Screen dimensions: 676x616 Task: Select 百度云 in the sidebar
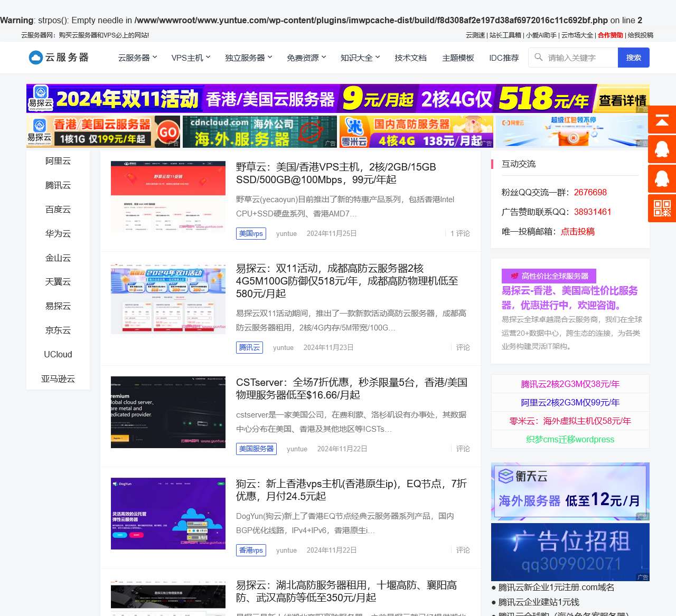point(58,210)
